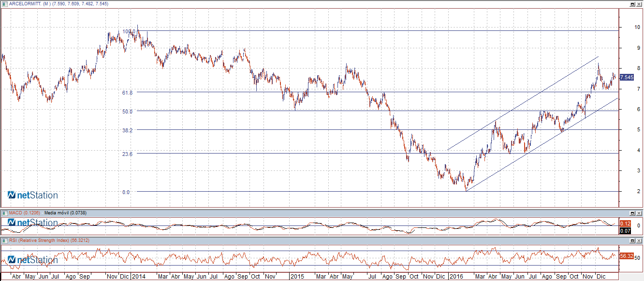
Task: Click the 38.2 Fibonacci level label
Action: click(128, 130)
